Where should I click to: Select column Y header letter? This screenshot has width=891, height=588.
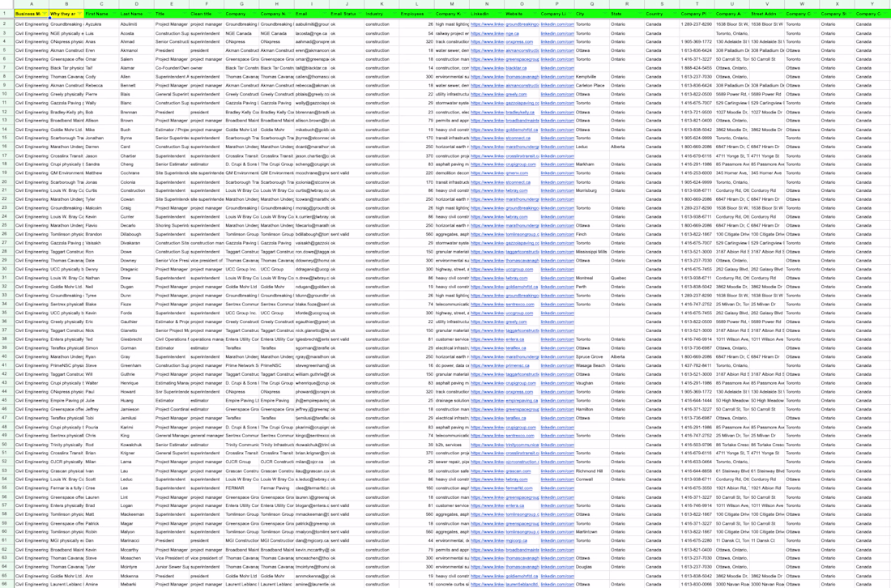point(872,4)
